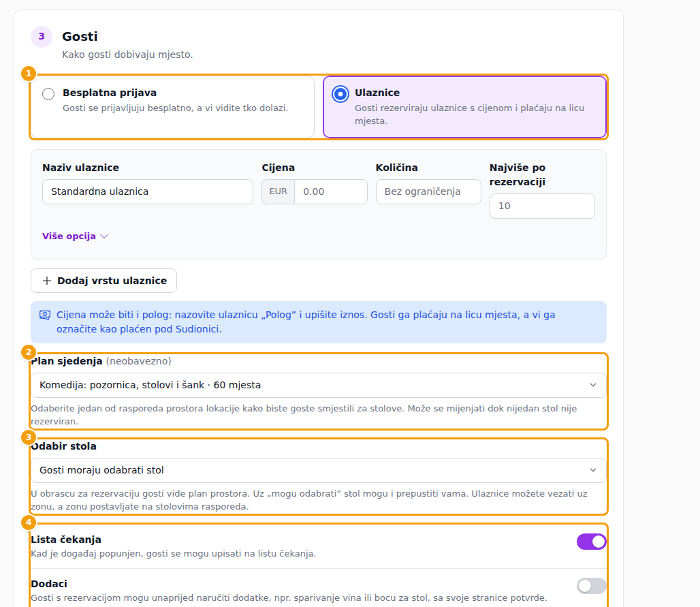This screenshot has width=700, height=607.
Task: Click Dodaj vrstu ulaznice button
Action: coord(104,281)
